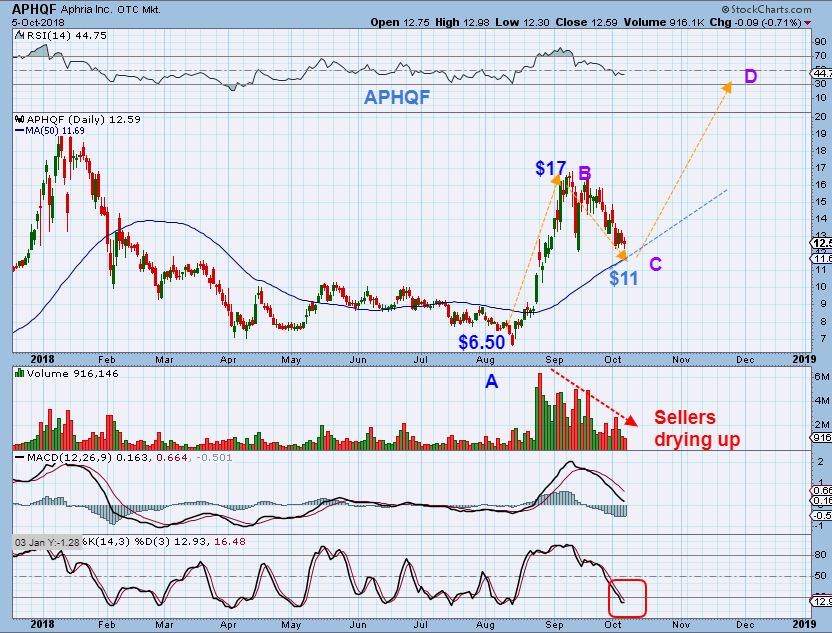Click the Apr label on the bottom time axis
The width and height of the screenshot is (832, 633).
click(x=228, y=625)
